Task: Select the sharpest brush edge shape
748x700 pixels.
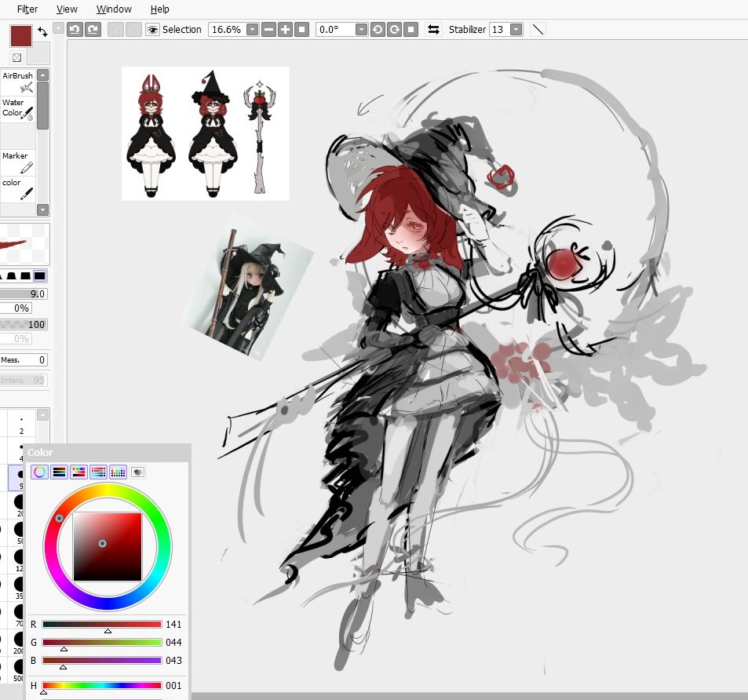Action: pyautogui.click(x=39, y=275)
